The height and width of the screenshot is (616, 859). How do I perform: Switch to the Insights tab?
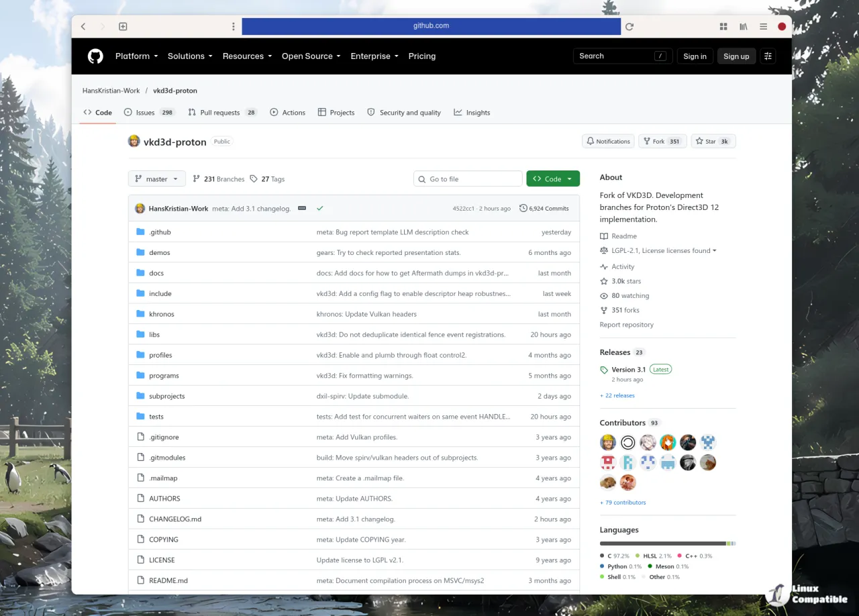472,113
